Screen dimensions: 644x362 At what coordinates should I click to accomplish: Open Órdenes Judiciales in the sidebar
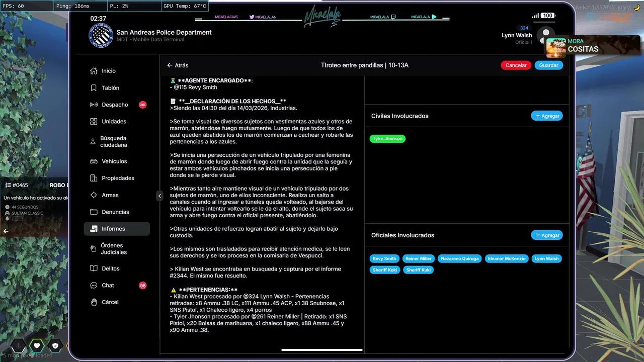click(113, 249)
